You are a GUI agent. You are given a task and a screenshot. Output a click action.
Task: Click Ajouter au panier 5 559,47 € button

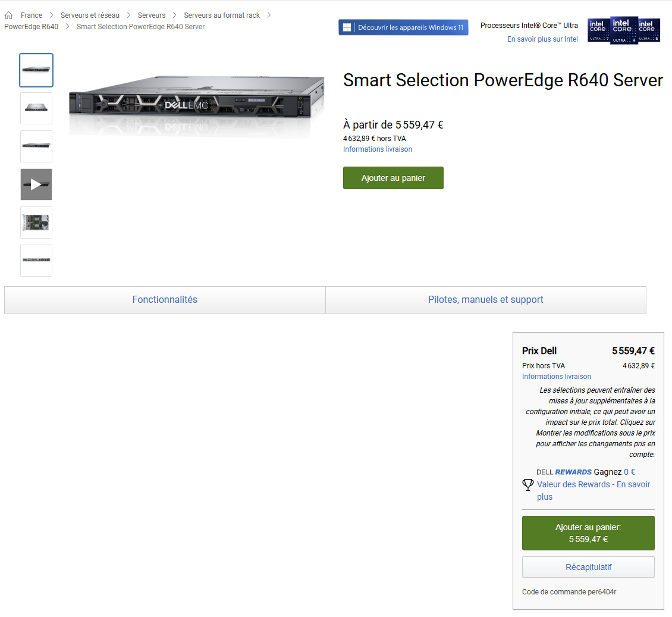588,533
